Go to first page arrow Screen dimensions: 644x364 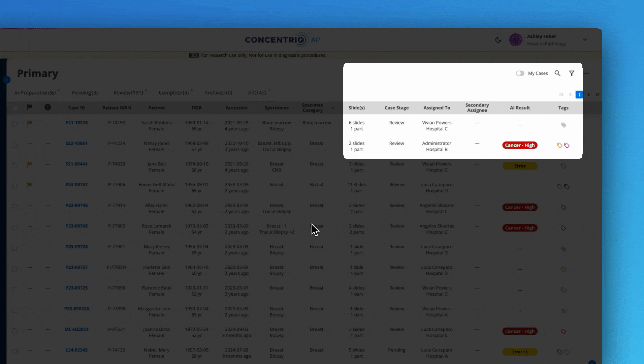561,94
